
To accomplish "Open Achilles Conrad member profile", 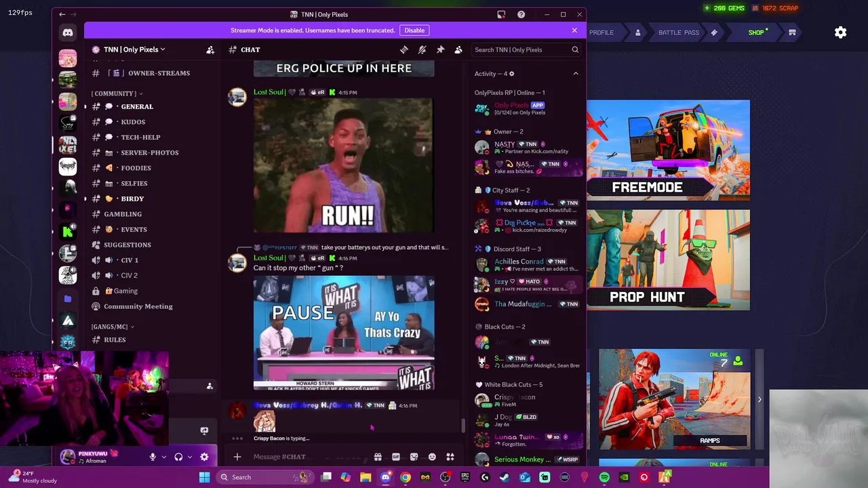I will point(528,265).
